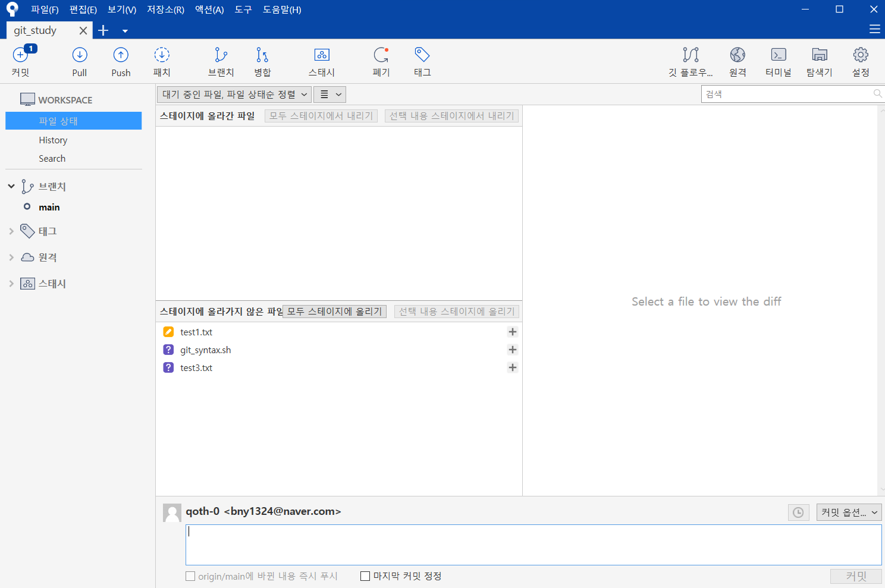885x588 pixels.
Task: Click the search magnifier icon
Action: (877, 94)
